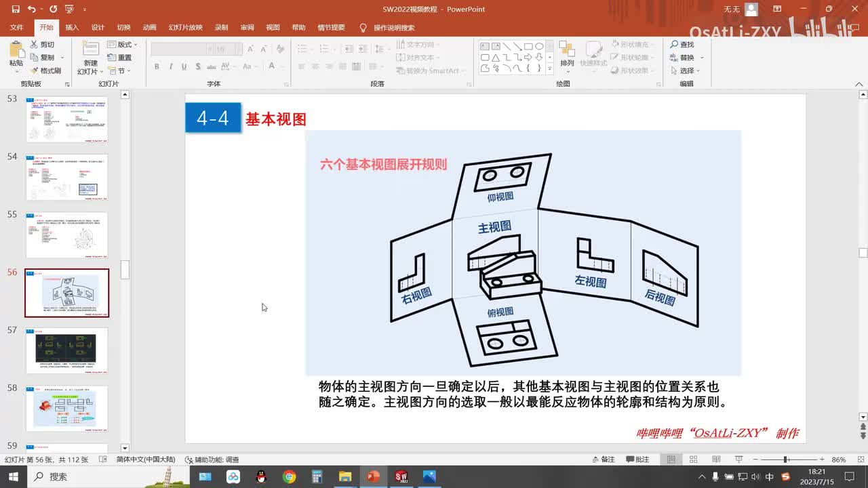Toggle the Notes (备注) pane

[x=604, y=460]
